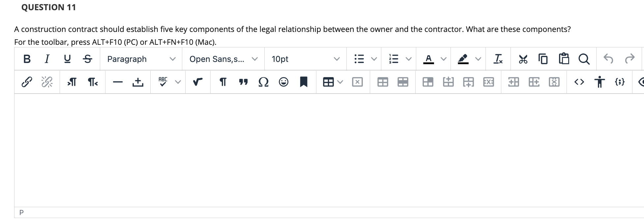Delete the table column
The width and height of the screenshot is (644, 220).
pyautogui.click(x=554, y=82)
